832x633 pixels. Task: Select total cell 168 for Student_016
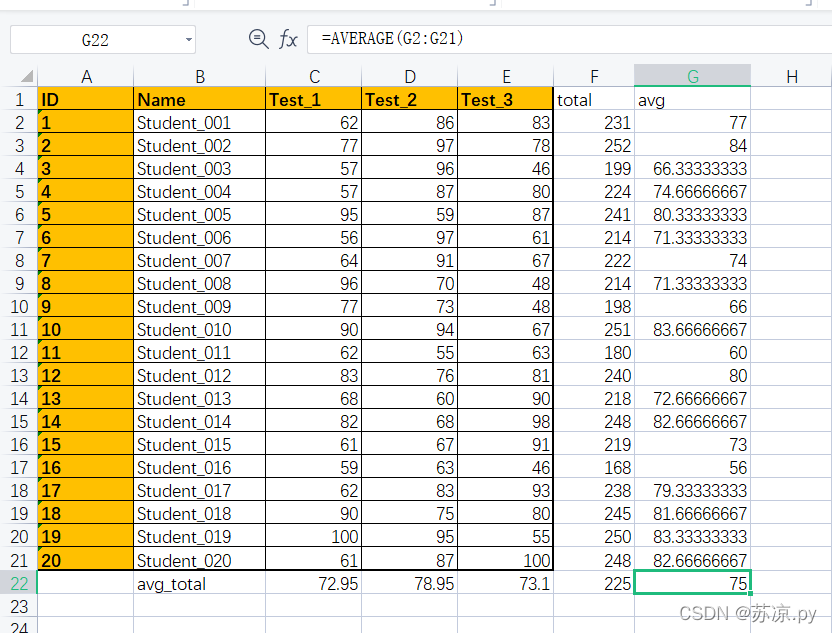[594, 467]
